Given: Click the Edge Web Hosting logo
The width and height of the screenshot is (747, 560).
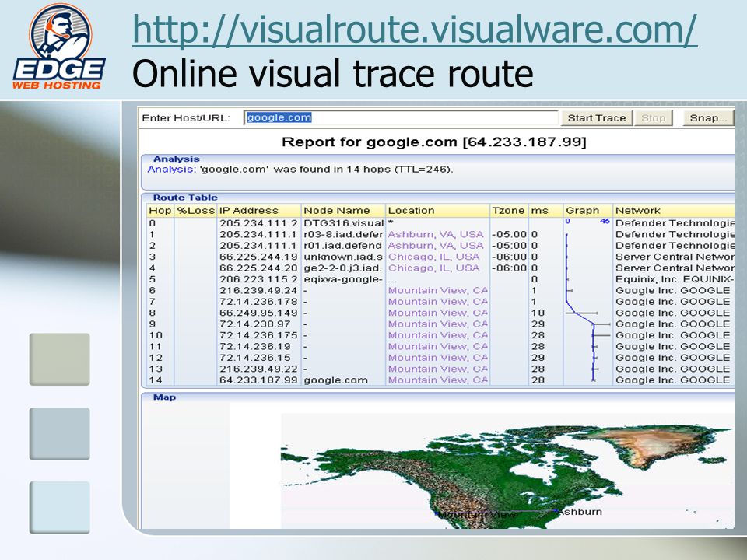Looking at the screenshot, I should (58, 47).
